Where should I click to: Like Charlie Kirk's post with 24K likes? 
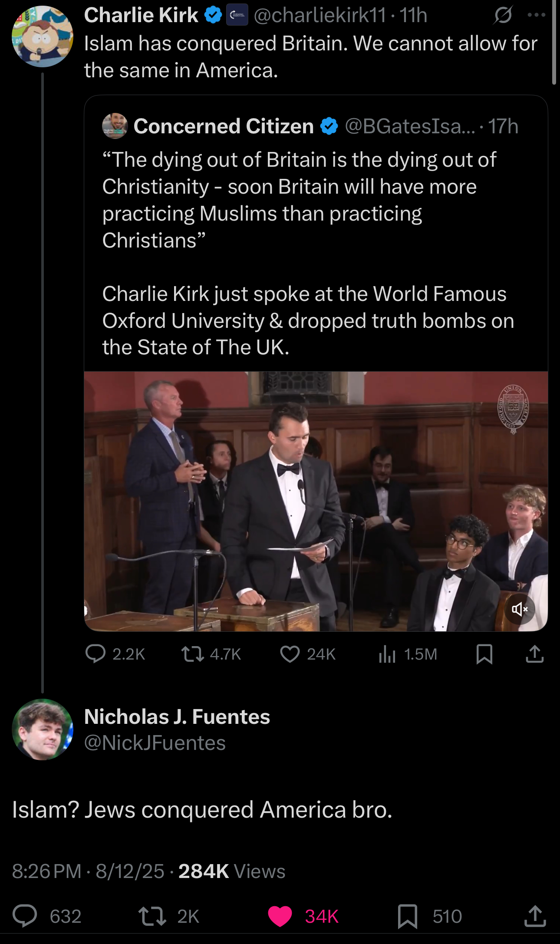(290, 654)
